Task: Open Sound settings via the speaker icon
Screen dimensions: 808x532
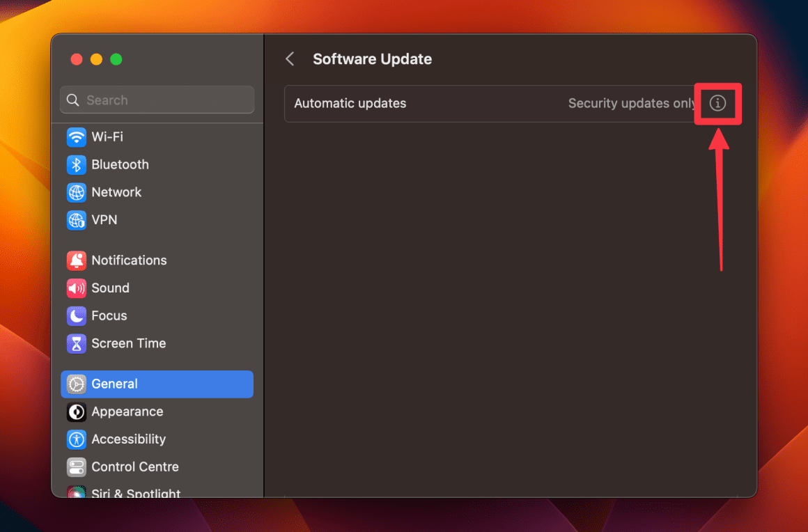Action: [x=76, y=288]
